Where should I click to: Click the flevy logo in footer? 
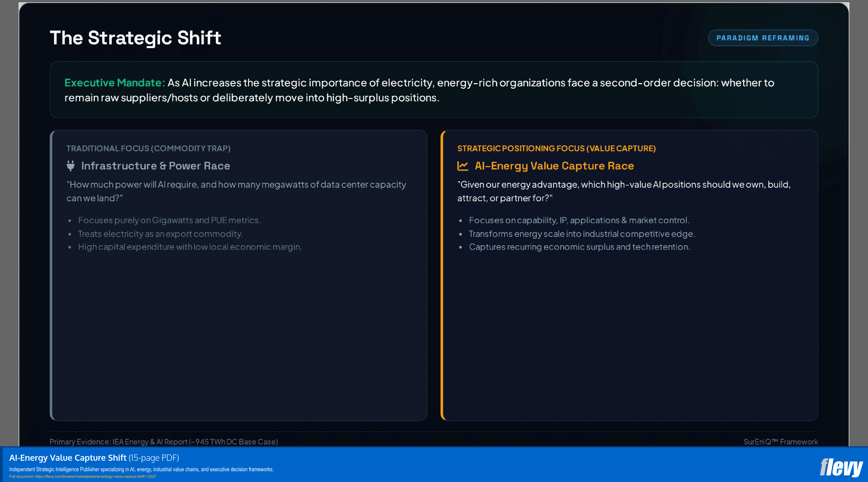[x=841, y=468]
